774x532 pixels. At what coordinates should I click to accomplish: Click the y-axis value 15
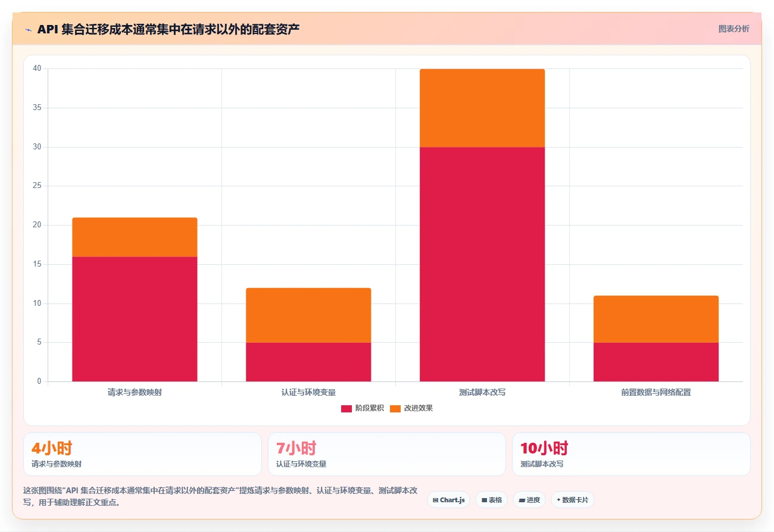tap(37, 264)
